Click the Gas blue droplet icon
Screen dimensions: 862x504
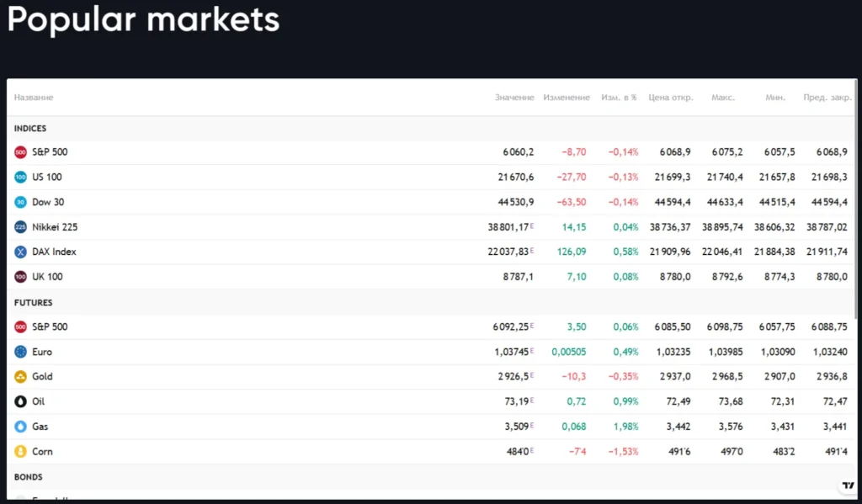click(x=19, y=427)
